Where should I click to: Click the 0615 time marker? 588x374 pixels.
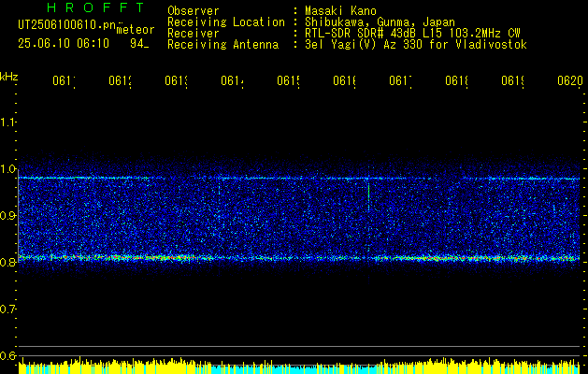288,81
